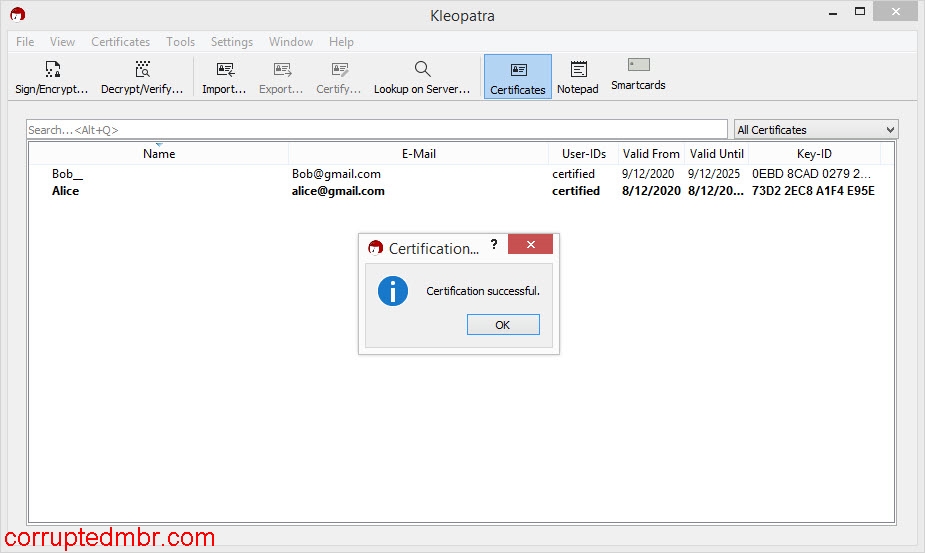
Task: Close the Kleopatra main window
Action: click(x=896, y=12)
